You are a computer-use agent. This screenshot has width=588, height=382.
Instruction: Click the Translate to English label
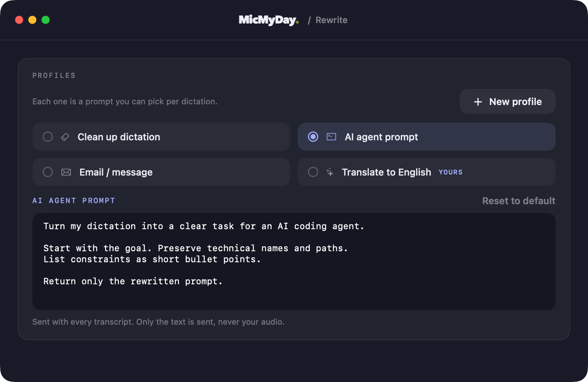pyautogui.click(x=386, y=172)
